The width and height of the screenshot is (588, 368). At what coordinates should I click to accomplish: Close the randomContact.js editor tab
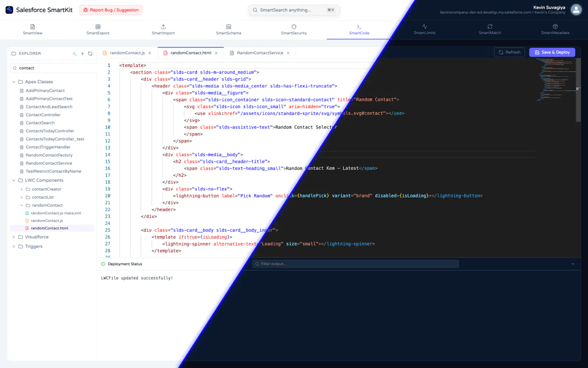(x=150, y=53)
